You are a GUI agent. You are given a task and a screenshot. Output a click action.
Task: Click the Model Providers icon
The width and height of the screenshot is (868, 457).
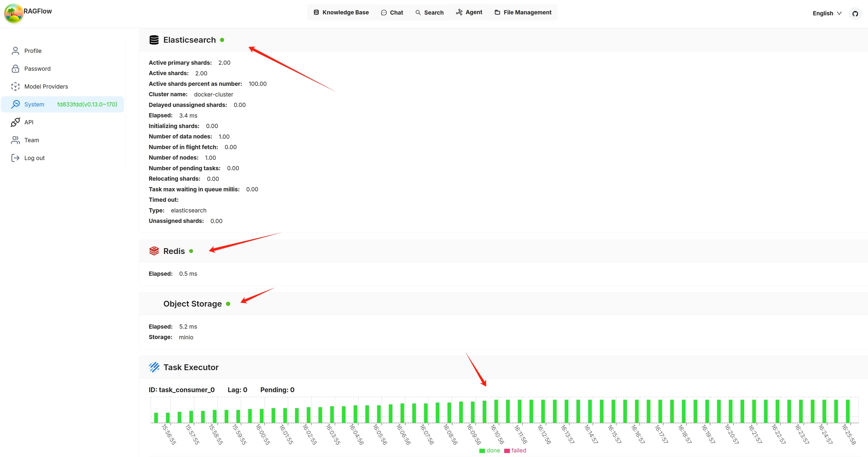[15, 86]
